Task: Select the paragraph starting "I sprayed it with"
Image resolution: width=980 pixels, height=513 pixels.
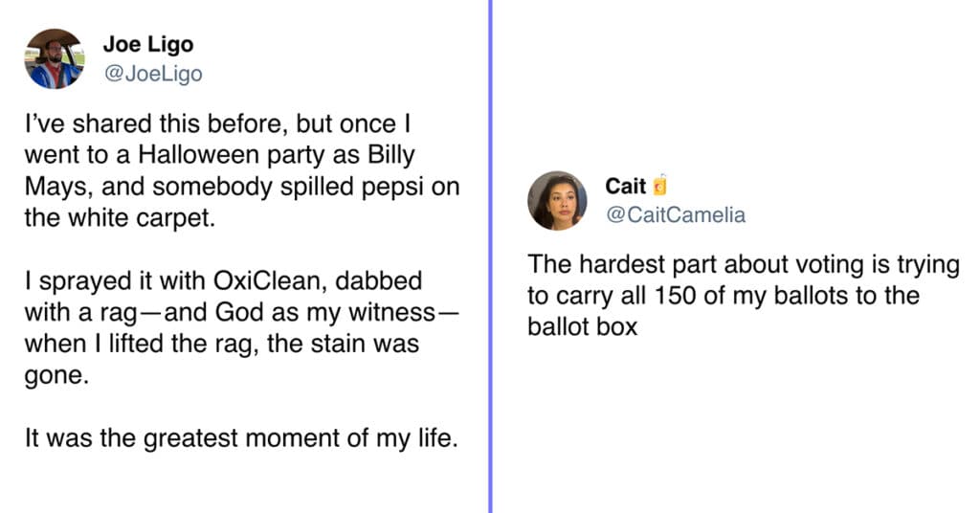Action: click(242, 328)
